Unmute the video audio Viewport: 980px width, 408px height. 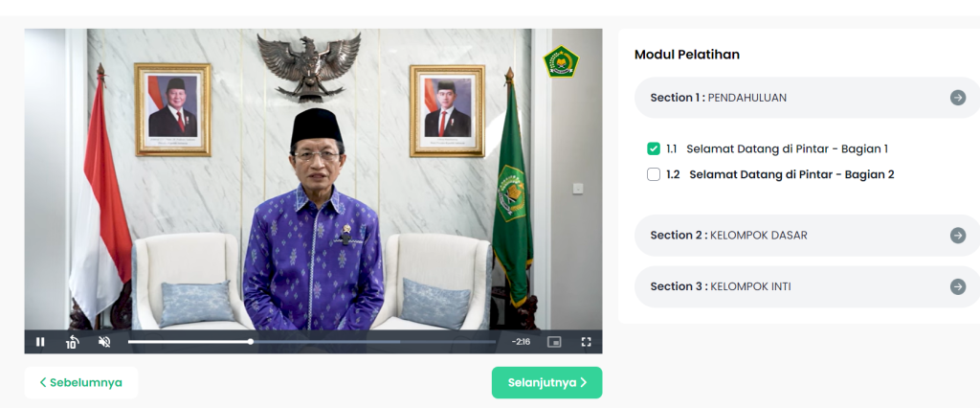(104, 342)
